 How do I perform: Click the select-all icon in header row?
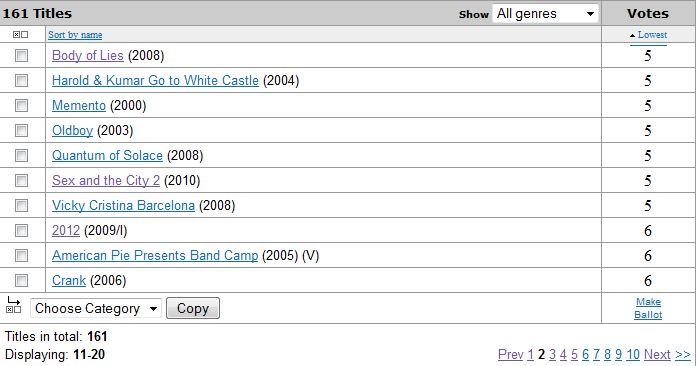click(16, 35)
